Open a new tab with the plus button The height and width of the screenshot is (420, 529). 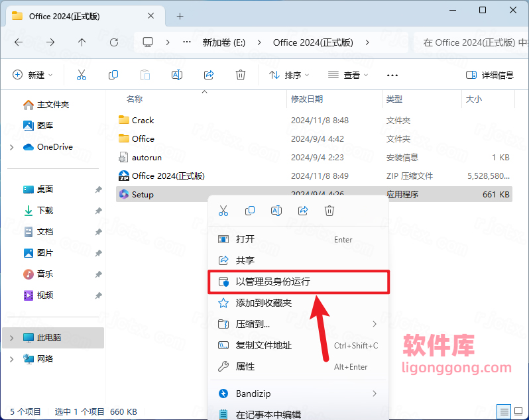pyautogui.click(x=180, y=16)
